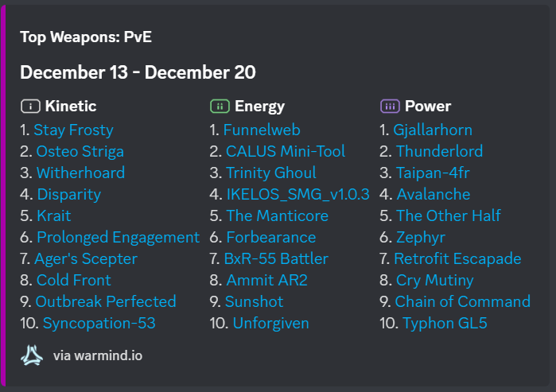Open the Gjallarhorn weapon link
The height and width of the screenshot is (392, 556).
pos(433,130)
